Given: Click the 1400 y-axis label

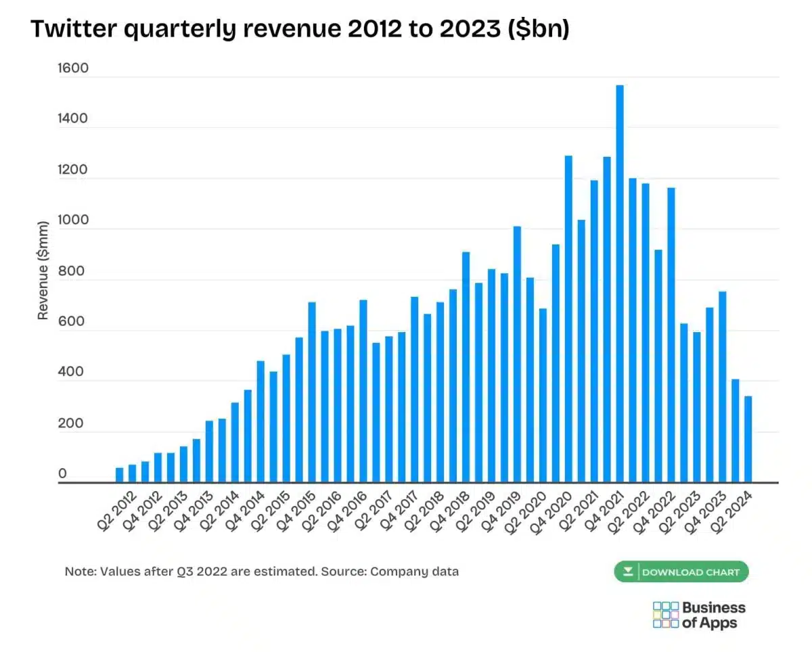Looking at the screenshot, I should [x=73, y=119].
